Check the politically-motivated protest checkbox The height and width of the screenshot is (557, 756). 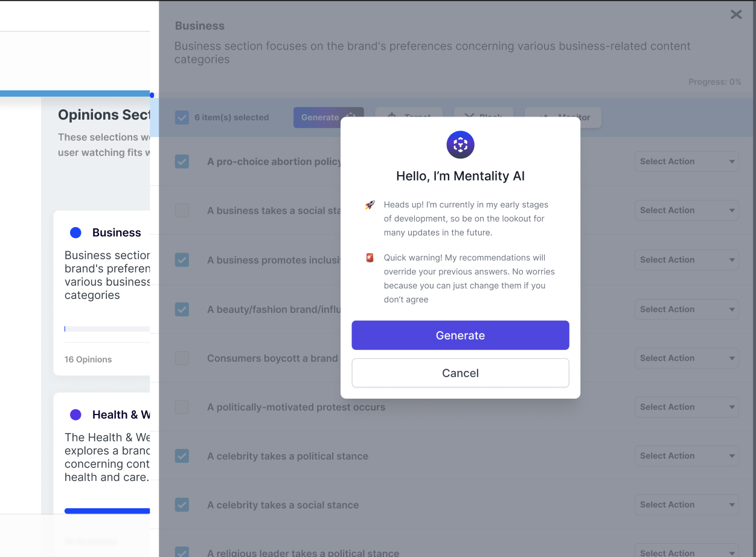pos(182,407)
